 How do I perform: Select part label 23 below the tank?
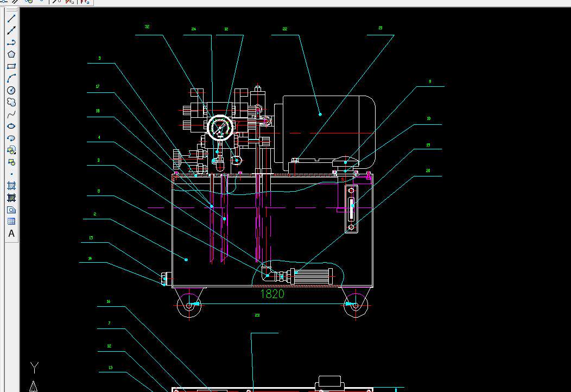coord(257,315)
